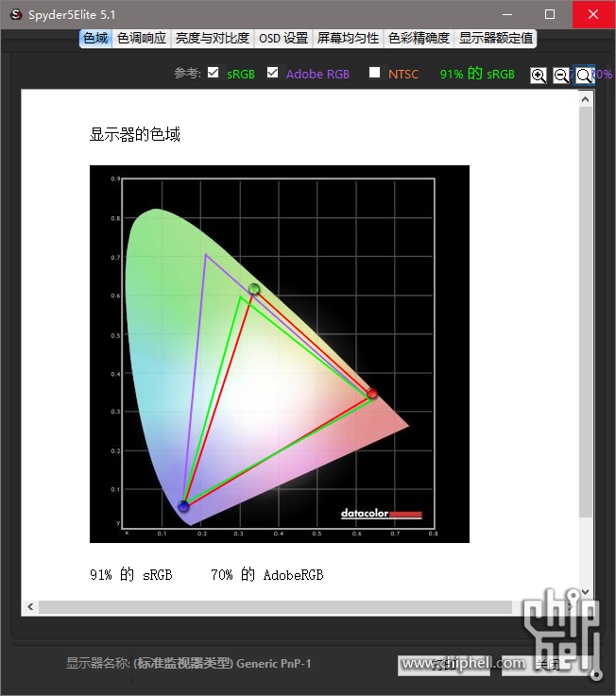Image resolution: width=616 pixels, height=696 pixels.
Task: Open the 屏幕均匀性 tab
Action: point(349,38)
